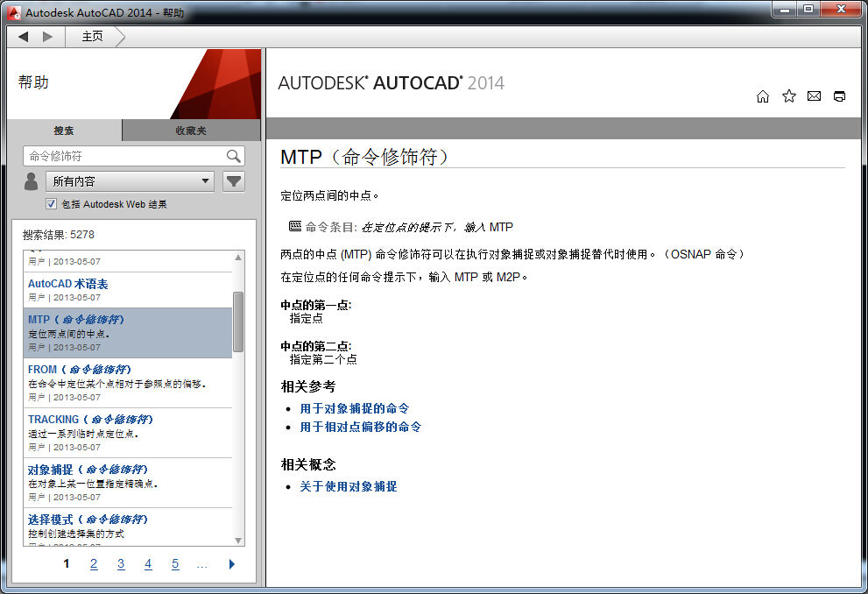Click the Home house icon
Screen dimensions: 868x594
[762, 96]
